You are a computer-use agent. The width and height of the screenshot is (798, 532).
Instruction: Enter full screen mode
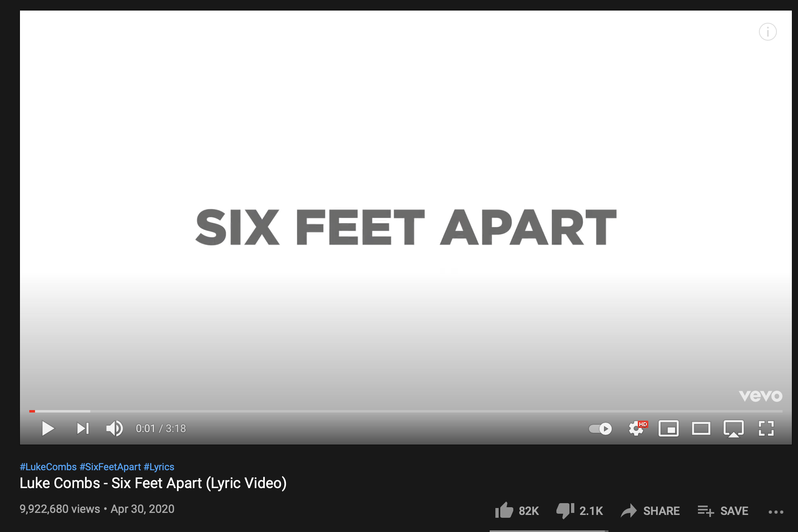[766, 428]
